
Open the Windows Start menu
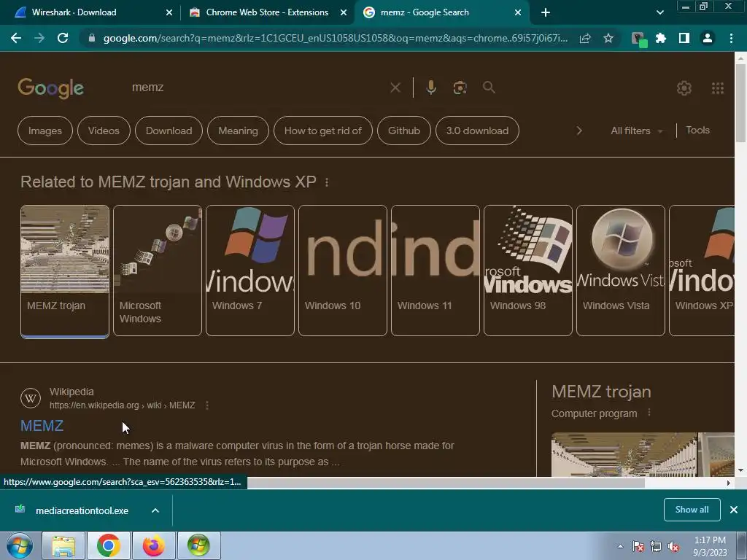(x=20, y=545)
